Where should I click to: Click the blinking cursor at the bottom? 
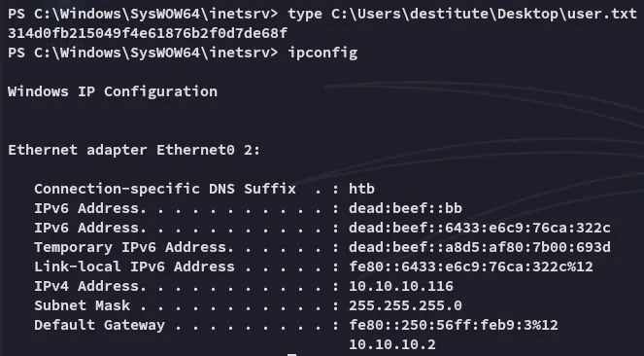coord(291,354)
